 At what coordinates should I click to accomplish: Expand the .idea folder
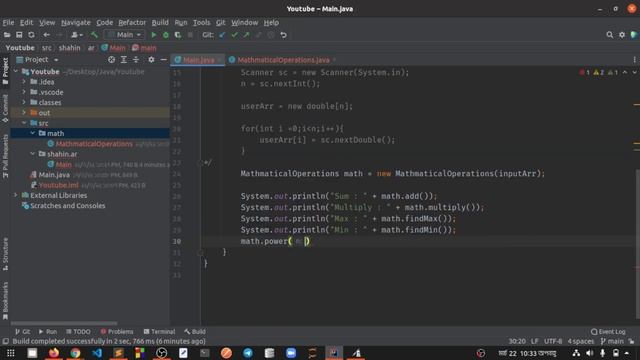tap(24, 82)
